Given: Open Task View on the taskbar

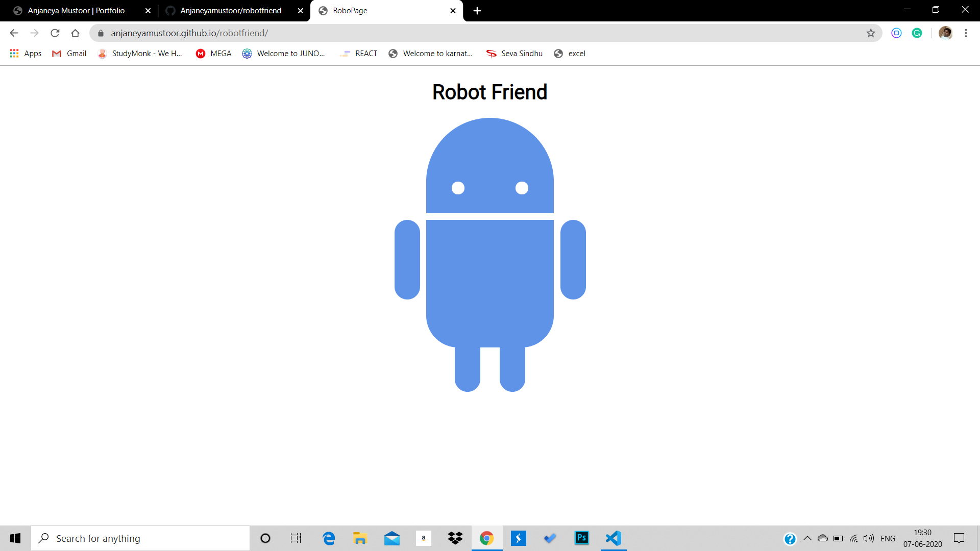Looking at the screenshot, I should (296, 538).
